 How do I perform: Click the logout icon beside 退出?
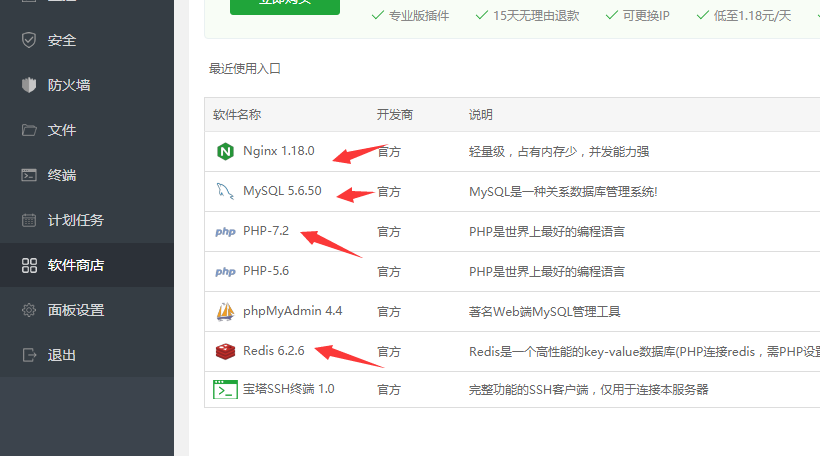coord(29,355)
